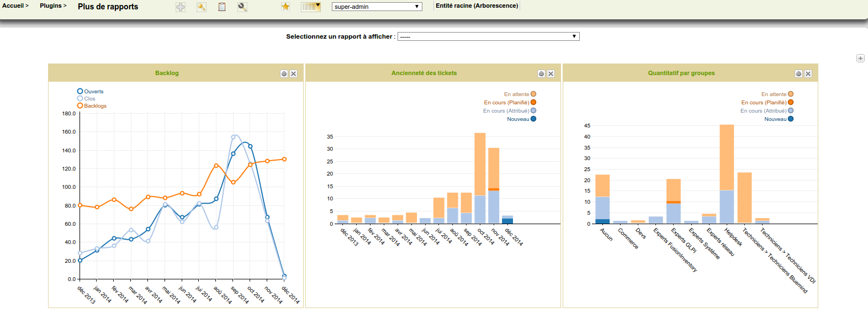868x323 pixels.
Task: Open settings gear on Backlog widget
Action: [284, 73]
